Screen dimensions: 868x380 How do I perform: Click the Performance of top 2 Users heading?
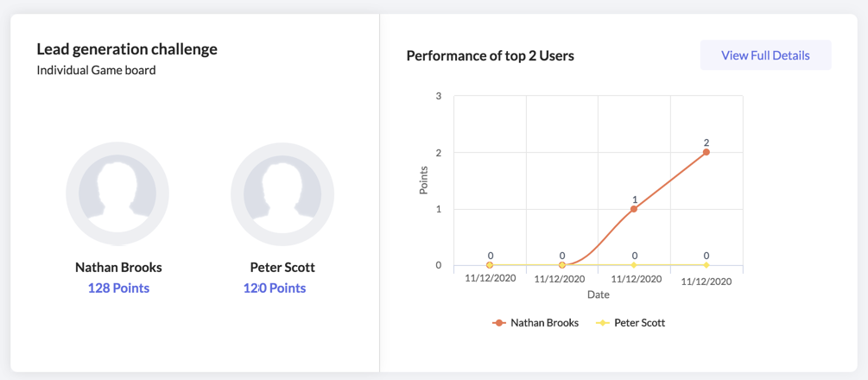click(490, 56)
